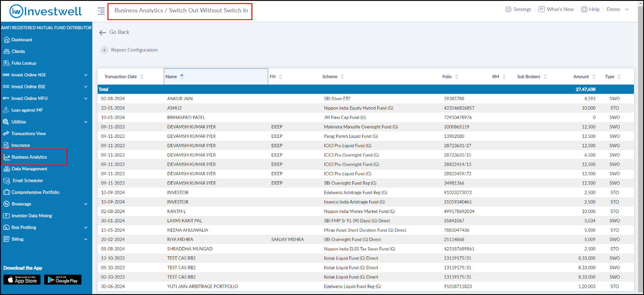Viewport: 644px width, 295px height.
Task: Click the Email Scheduler icon
Action: click(x=6, y=181)
